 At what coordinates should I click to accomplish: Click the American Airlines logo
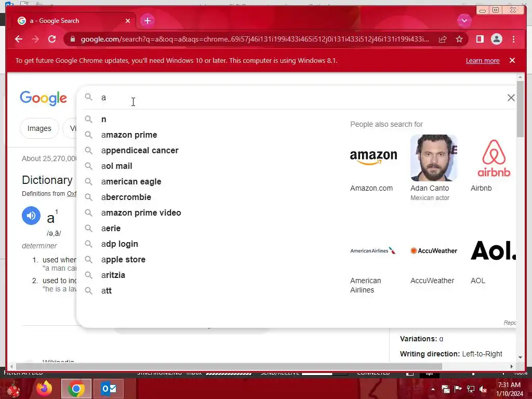(373, 251)
